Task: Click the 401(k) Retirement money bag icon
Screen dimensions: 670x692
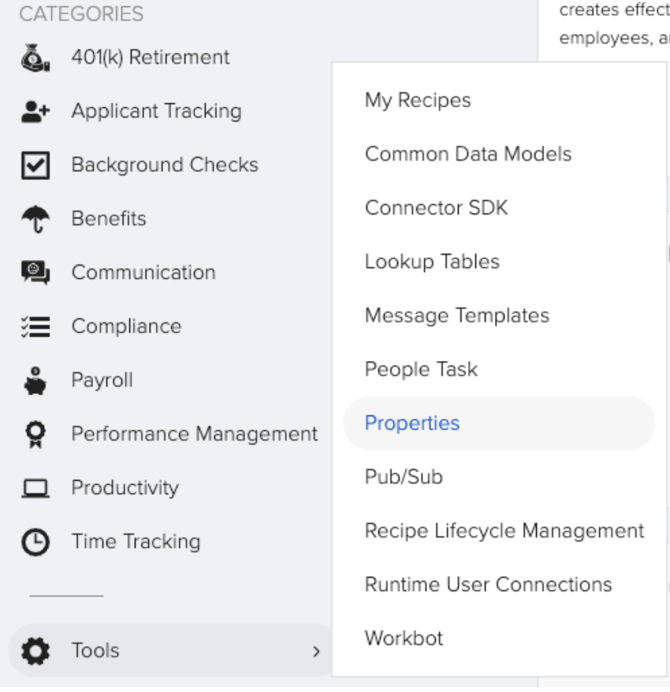Action: pyautogui.click(x=35, y=58)
